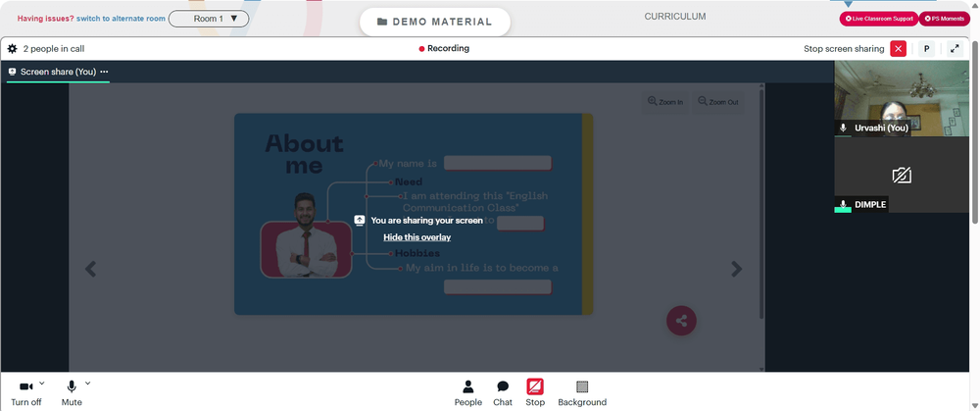Click the red stop screen sharing X
The width and height of the screenshot is (980, 411).
(898, 49)
